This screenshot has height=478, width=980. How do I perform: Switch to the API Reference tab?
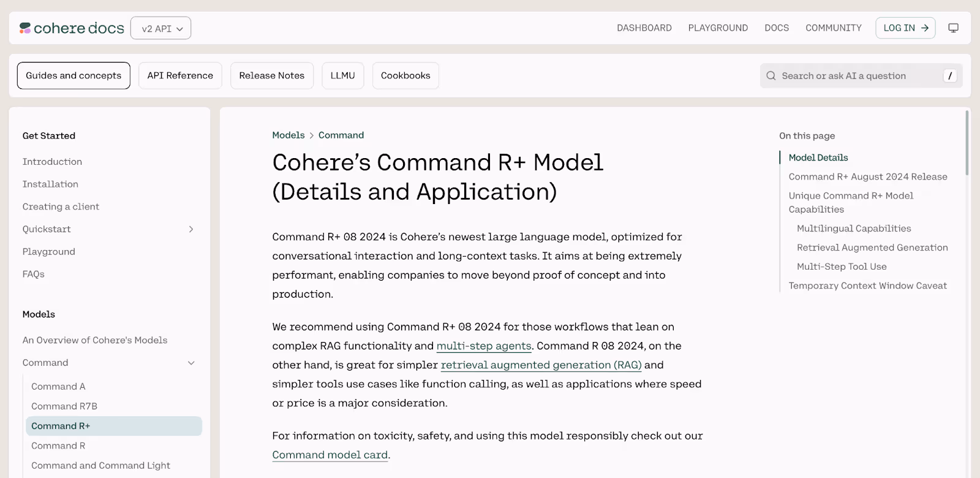click(180, 75)
